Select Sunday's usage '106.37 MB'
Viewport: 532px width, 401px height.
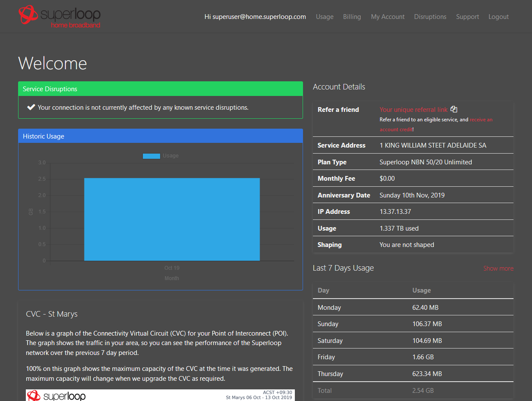tap(427, 324)
